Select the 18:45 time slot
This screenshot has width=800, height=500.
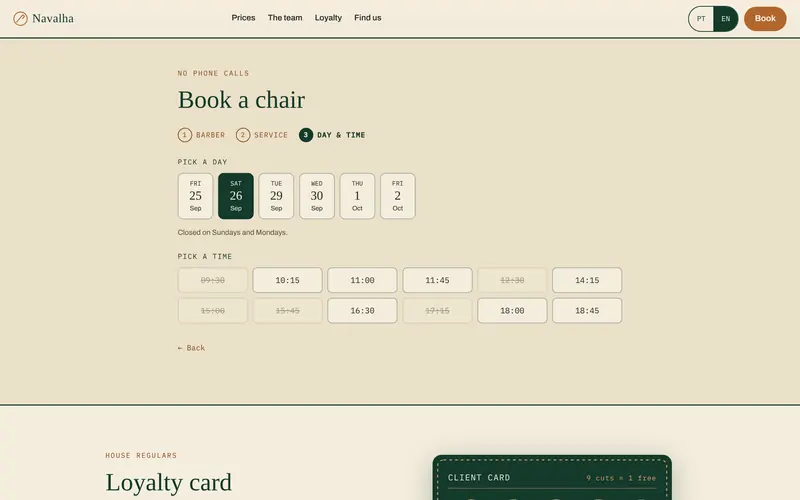click(x=587, y=311)
